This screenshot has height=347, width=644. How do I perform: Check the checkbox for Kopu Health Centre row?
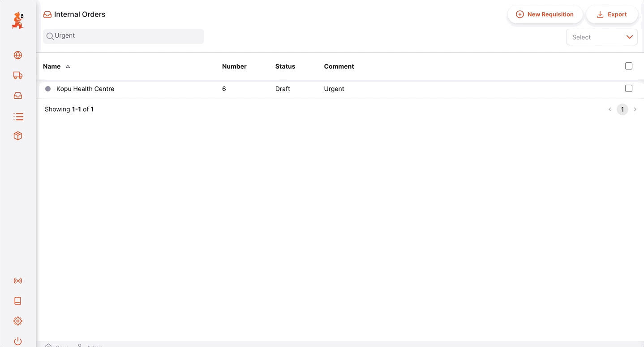tap(628, 88)
